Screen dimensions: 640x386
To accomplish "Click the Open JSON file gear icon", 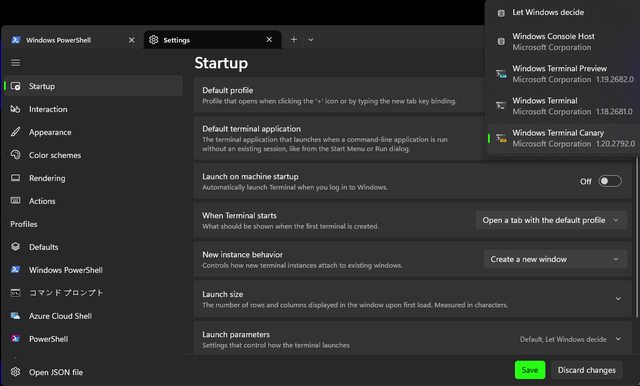I will click(x=16, y=372).
